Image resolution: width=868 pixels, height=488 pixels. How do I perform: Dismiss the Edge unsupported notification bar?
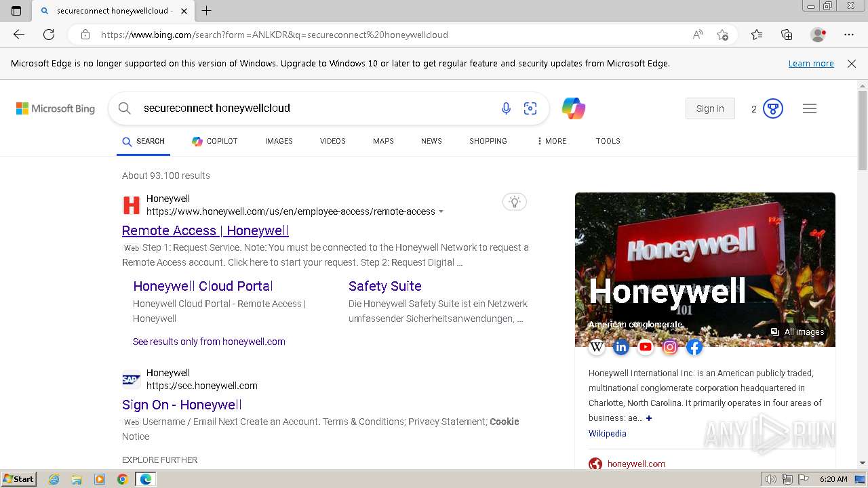coord(852,64)
